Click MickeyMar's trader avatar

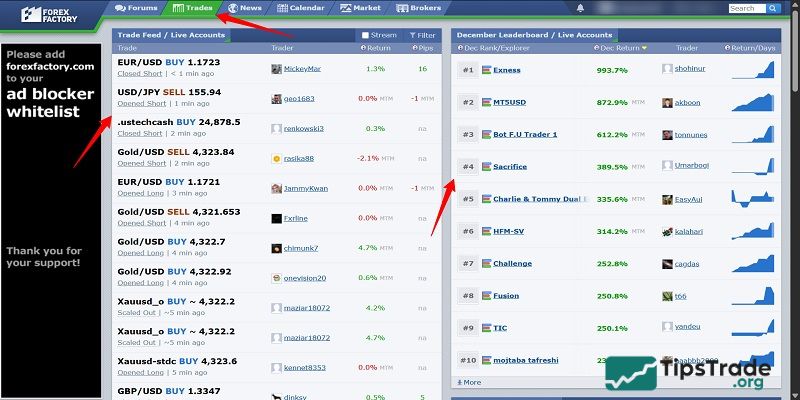coord(276,70)
